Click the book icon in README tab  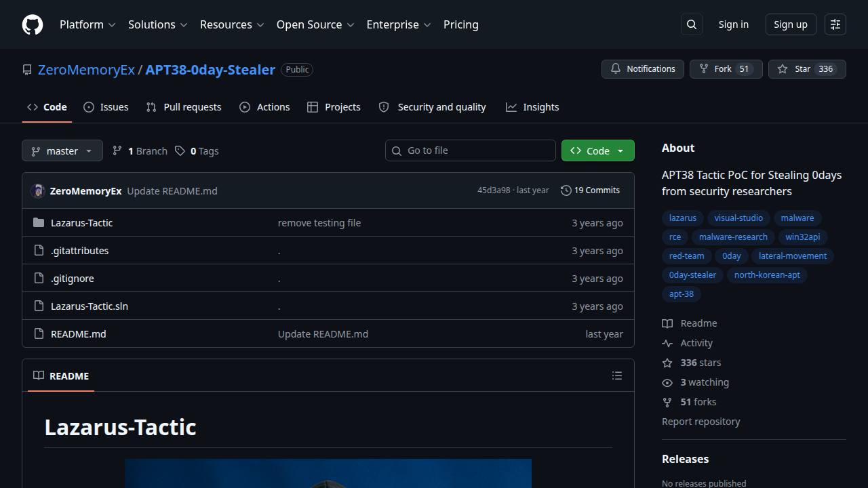pos(39,375)
